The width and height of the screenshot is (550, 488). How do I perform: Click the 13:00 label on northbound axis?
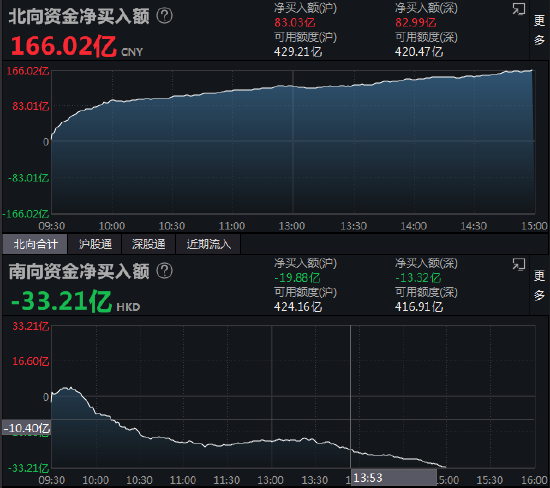[x=292, y=226]
